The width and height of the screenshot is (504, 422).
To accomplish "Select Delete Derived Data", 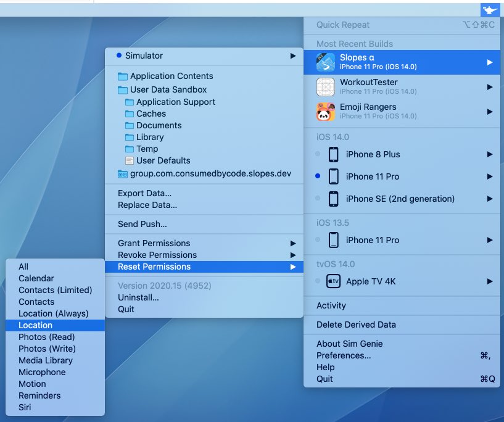I will (x=402, y=325).
